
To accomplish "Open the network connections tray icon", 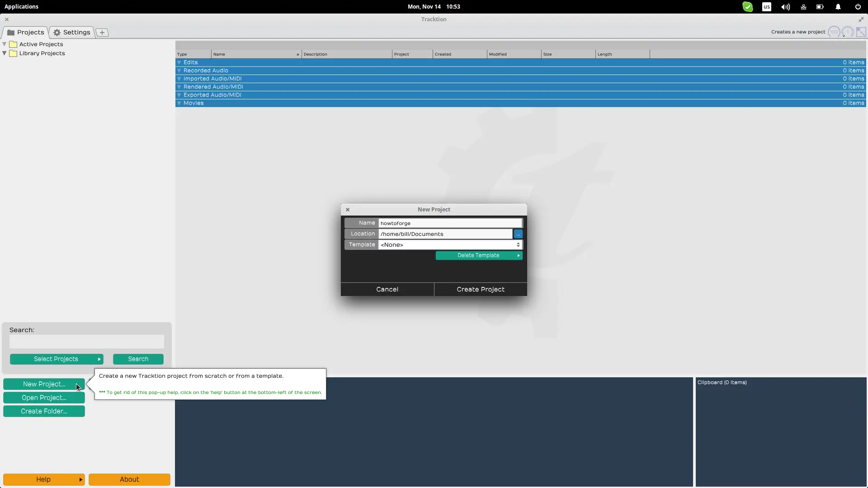I will [803, 7].
